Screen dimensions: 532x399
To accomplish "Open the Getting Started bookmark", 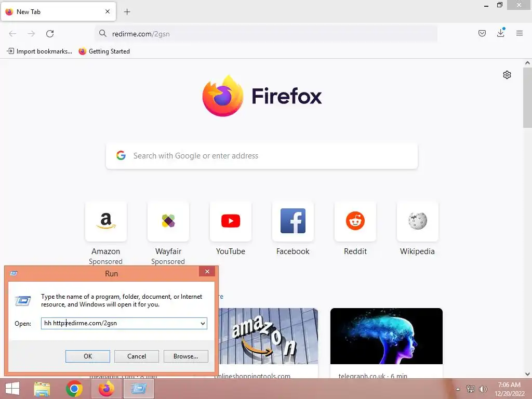I will click(104, 51).
